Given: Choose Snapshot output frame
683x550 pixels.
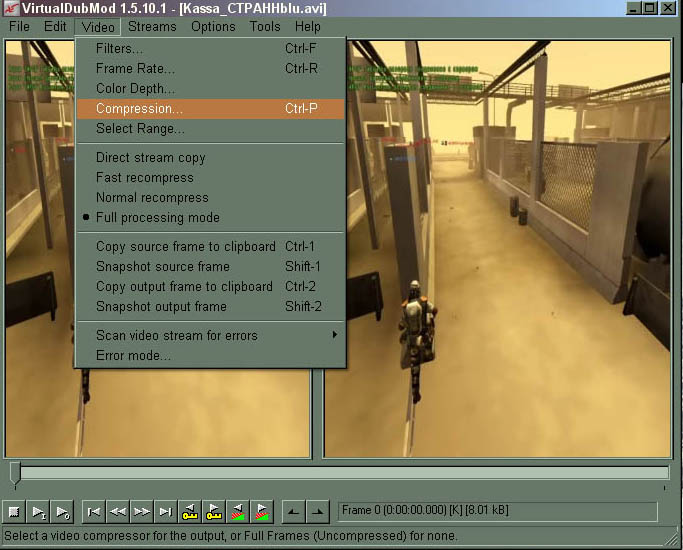Looking at the screenshot, I should coord(211,307).
